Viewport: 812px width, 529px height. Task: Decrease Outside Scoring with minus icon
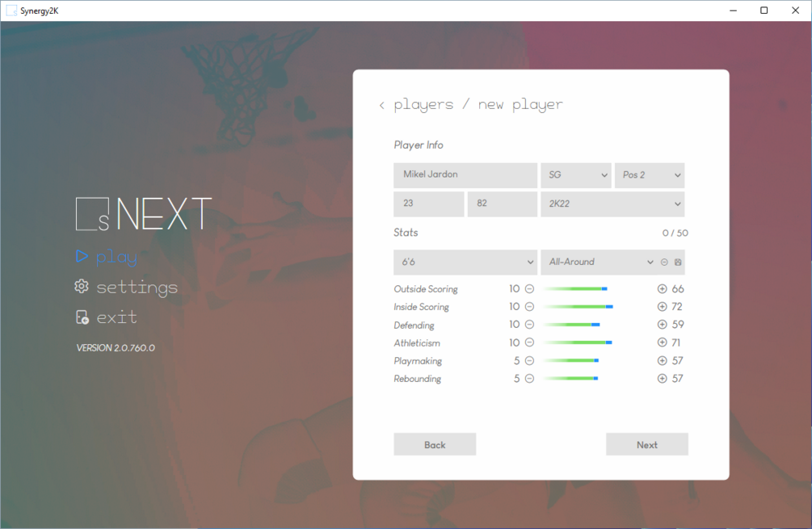point(529,289)
